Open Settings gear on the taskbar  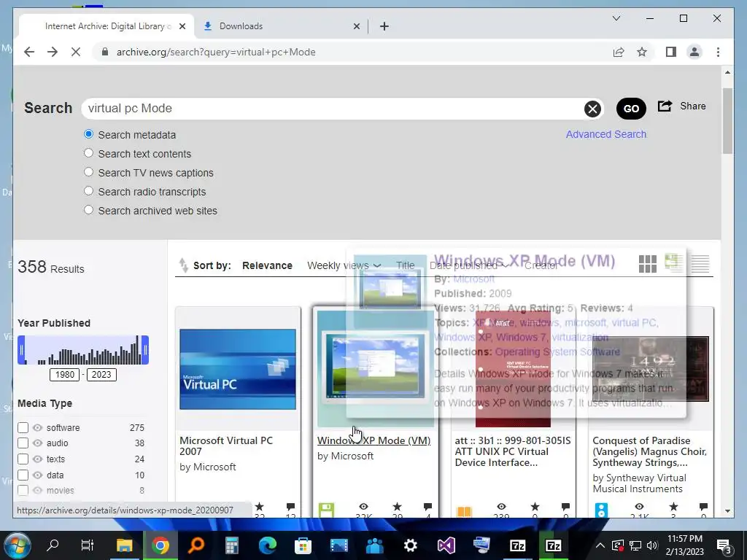(410, 545)
